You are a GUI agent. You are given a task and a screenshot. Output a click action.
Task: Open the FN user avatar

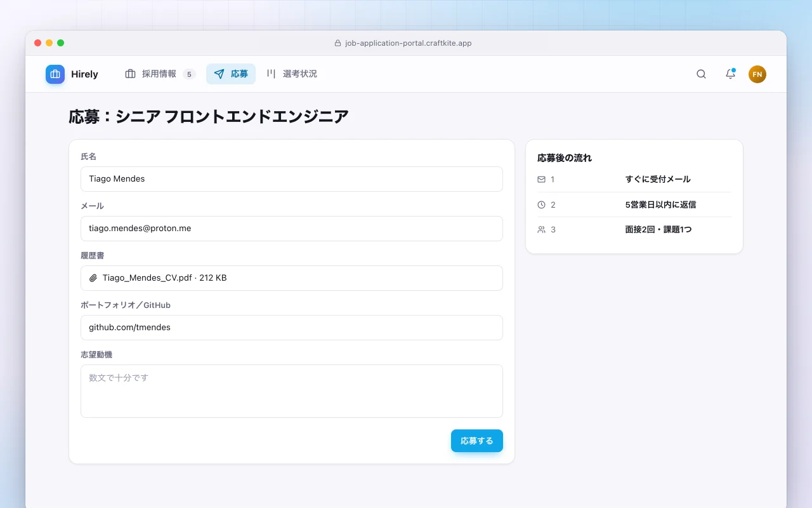pyautogui.click(x=757, y=74)
